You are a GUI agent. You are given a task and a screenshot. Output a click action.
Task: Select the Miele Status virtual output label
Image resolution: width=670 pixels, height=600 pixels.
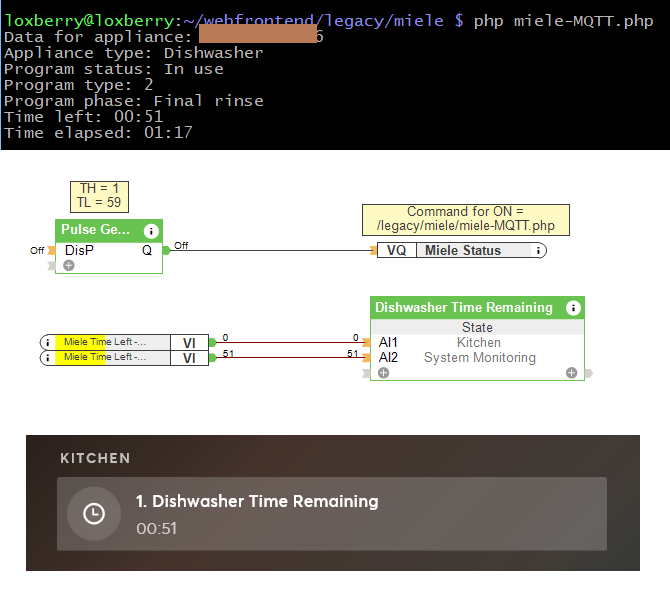coord(463,250)
